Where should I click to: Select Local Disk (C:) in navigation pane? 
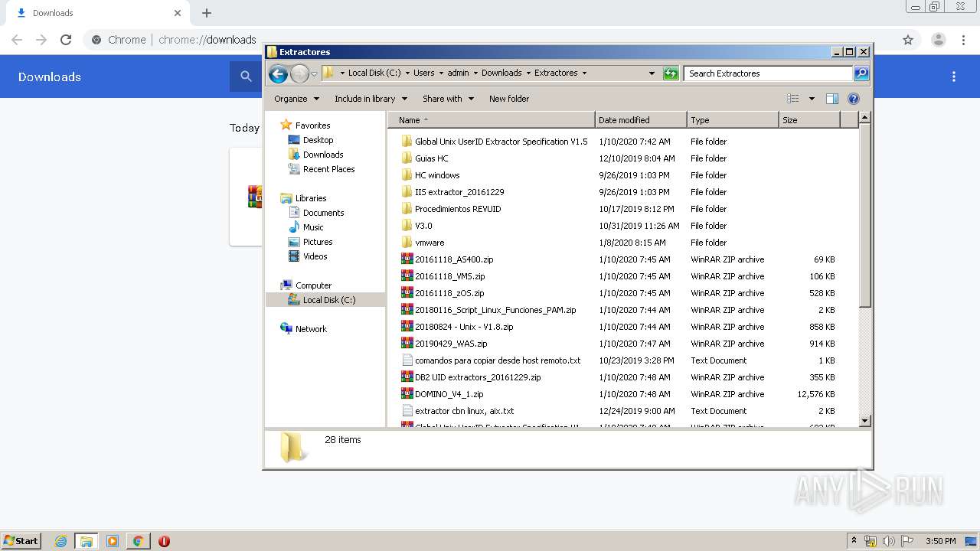[328, 300]
